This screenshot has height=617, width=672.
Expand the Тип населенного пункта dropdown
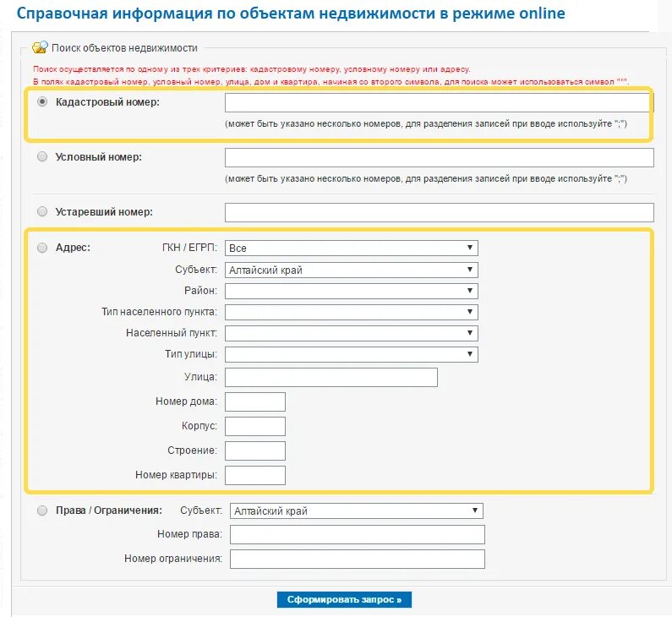click(x=352, y=312)
